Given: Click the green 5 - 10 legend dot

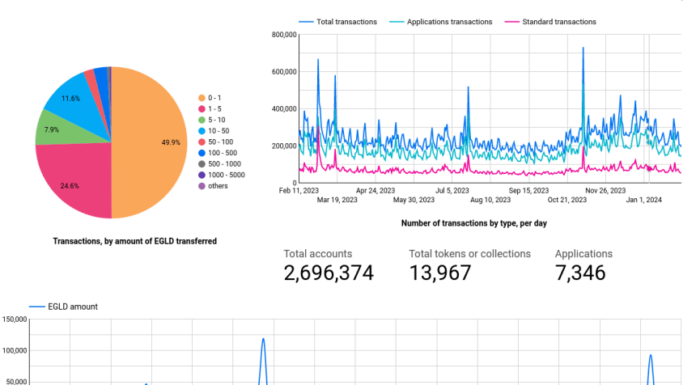Looking at the screenshot, I should [202, 120].
